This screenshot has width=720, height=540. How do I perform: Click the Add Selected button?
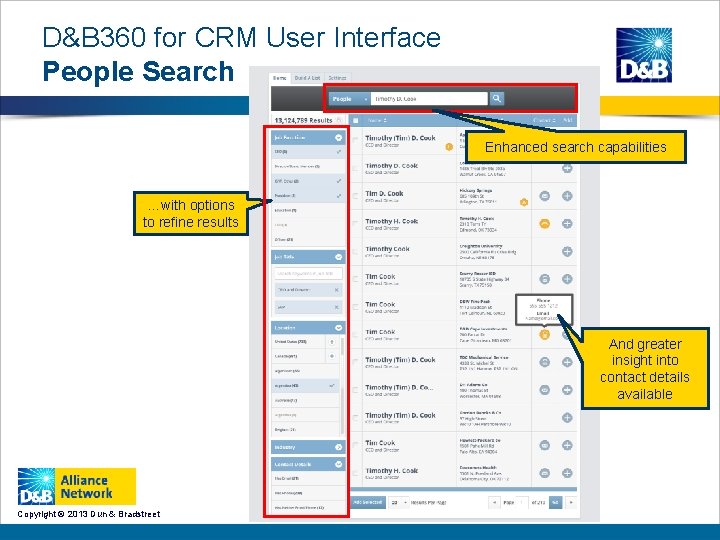pyautogui.click(x=367, y=502)
